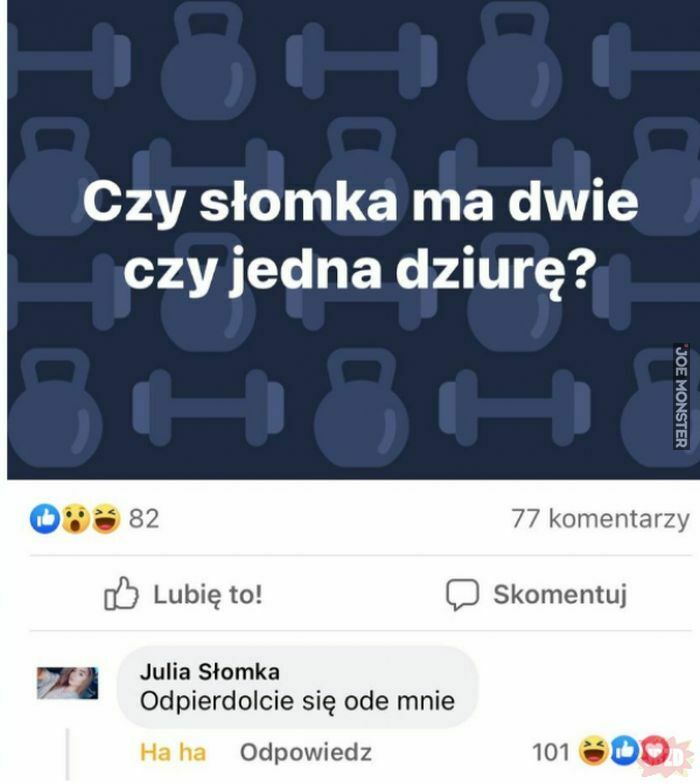
Task: Open Julia Słomka's profile picture thumbnail
Action: pos(68,683)
